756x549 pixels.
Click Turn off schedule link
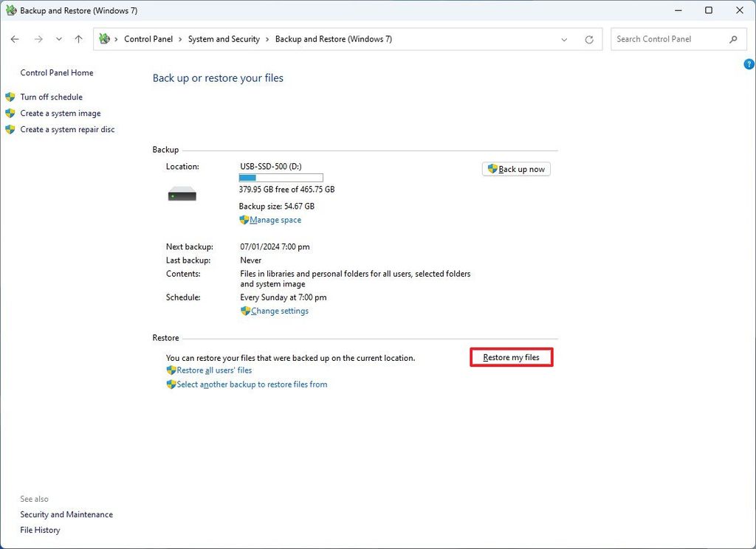tap(52, 97)
